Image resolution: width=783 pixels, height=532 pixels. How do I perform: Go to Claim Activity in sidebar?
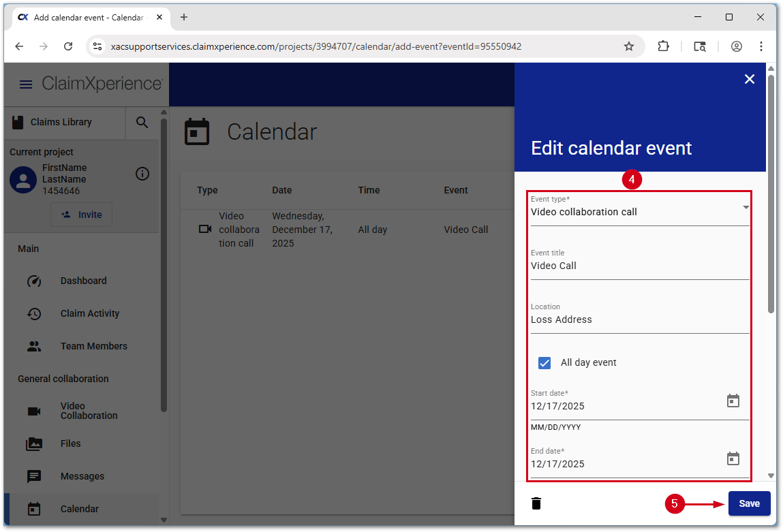coord(89,313)
